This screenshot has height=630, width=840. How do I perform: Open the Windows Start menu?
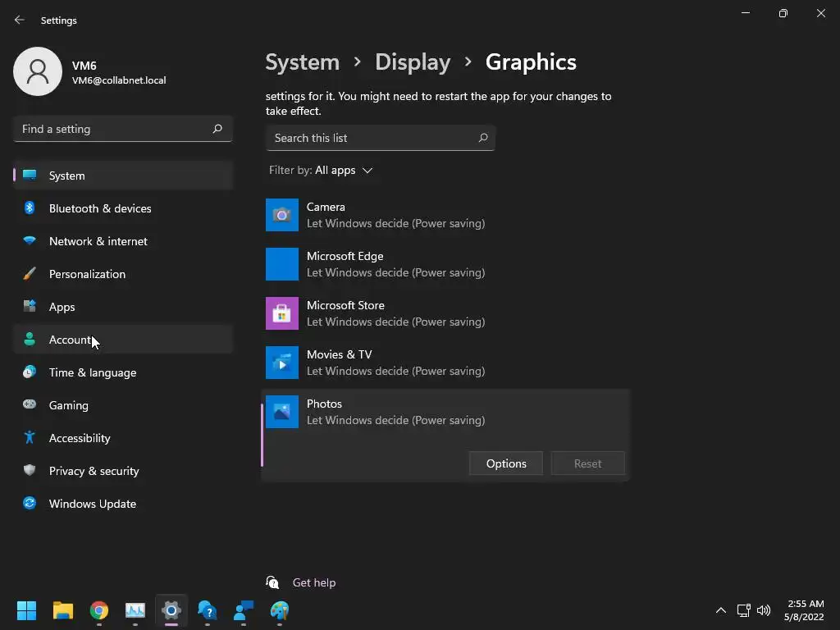(x=27, y=610)
